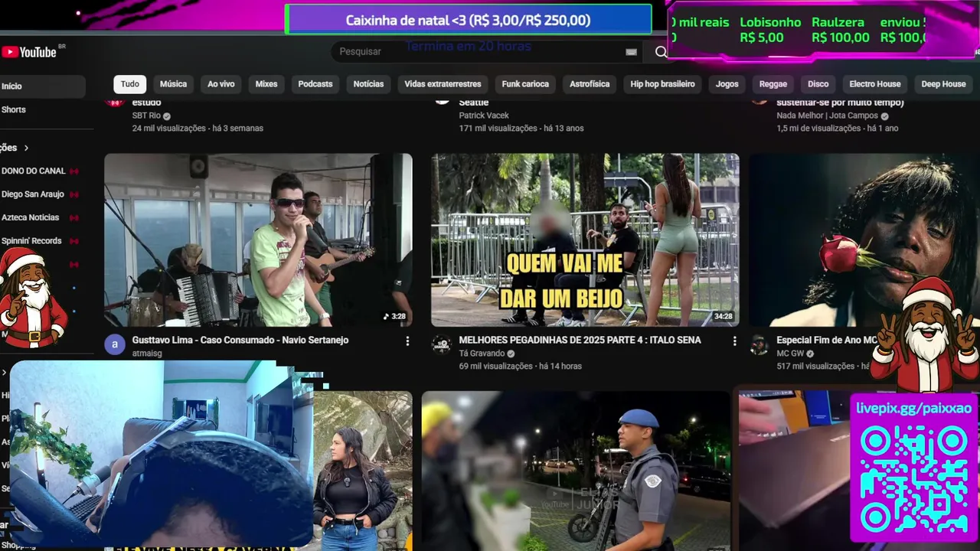
Task: Select the Electro House filter chip
Action: pos(875,84)
